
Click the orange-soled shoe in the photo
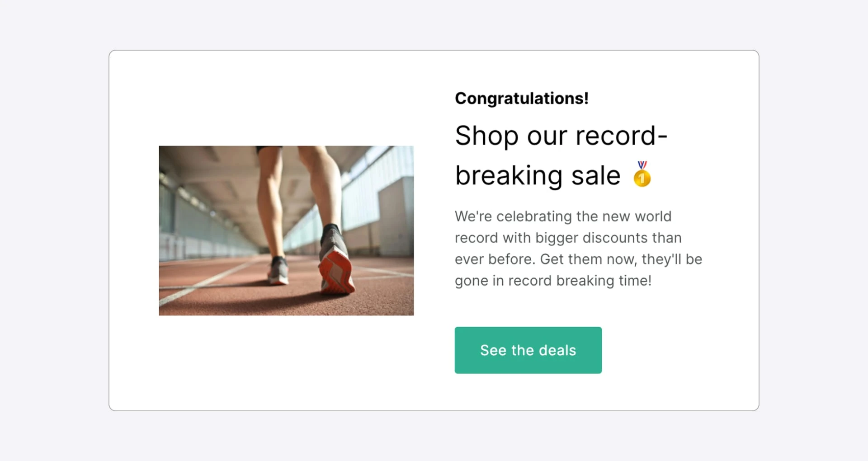pos(337,271)
